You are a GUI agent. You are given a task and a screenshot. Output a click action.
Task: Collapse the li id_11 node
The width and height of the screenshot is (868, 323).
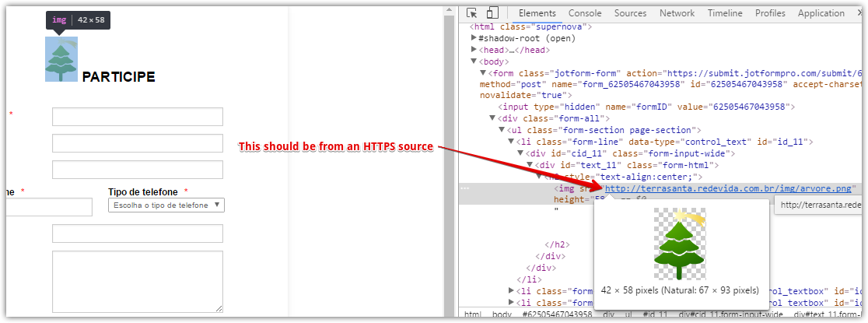511,142
